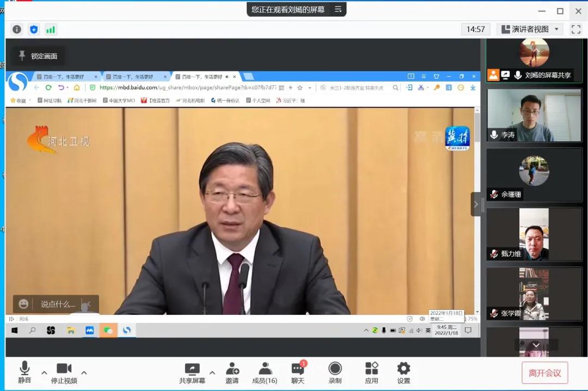Select 余珊珊's participant tile

pos(534,175)
